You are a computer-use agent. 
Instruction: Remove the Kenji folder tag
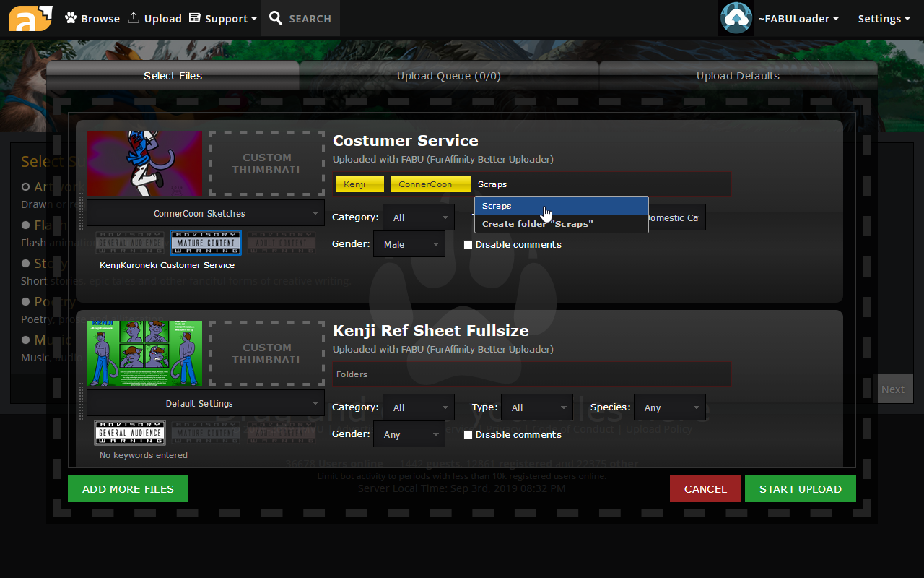pyautogui.click(x=359, y=184)
